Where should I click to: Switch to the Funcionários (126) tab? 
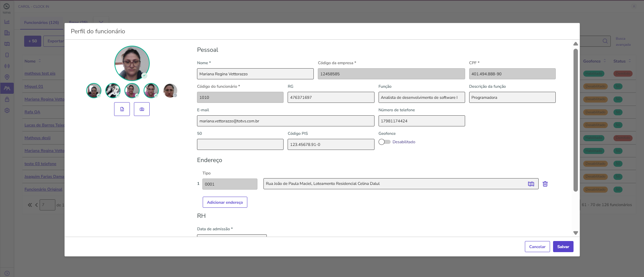(x=41, y=23)
